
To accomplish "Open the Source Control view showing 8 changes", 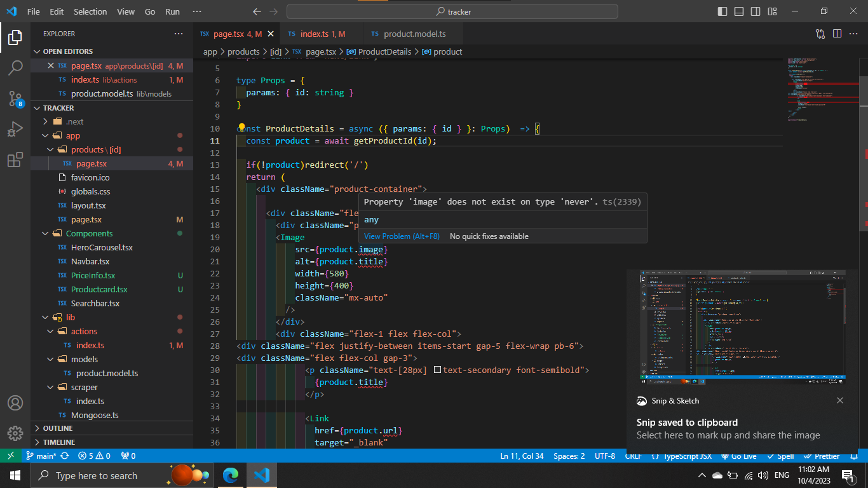I will [15, 98].
